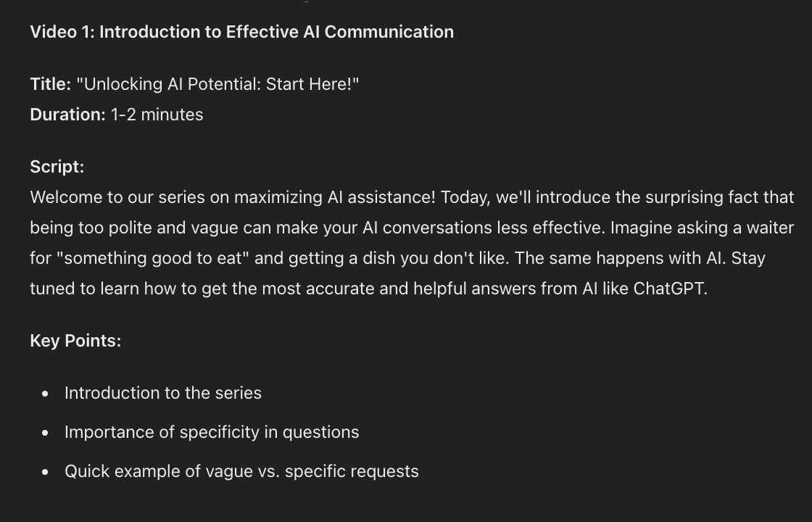This screenshot has height=522, width=812.
Task: Click "Importance of specificity in questions" list item
Action: point(212,432)
